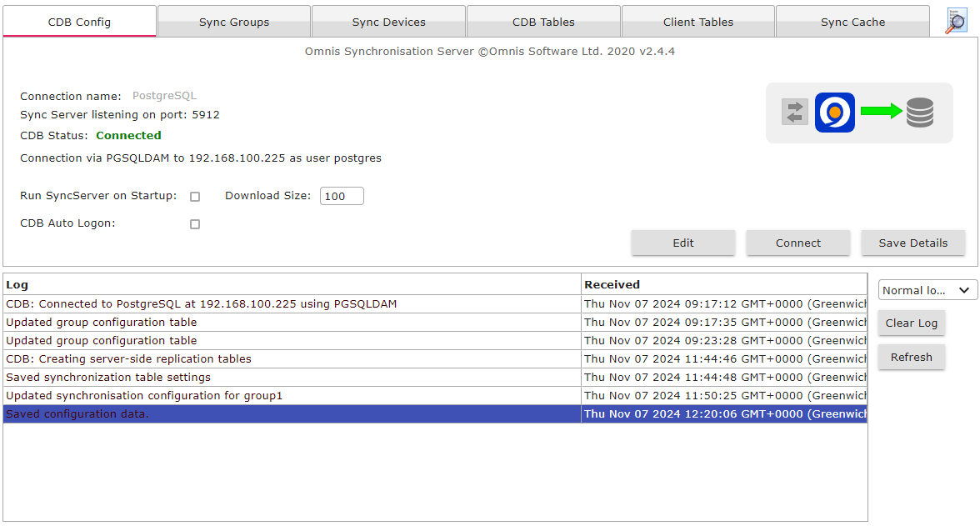Click the 'Connection via PGSQLDAM' details line

[x=201, y=158]
